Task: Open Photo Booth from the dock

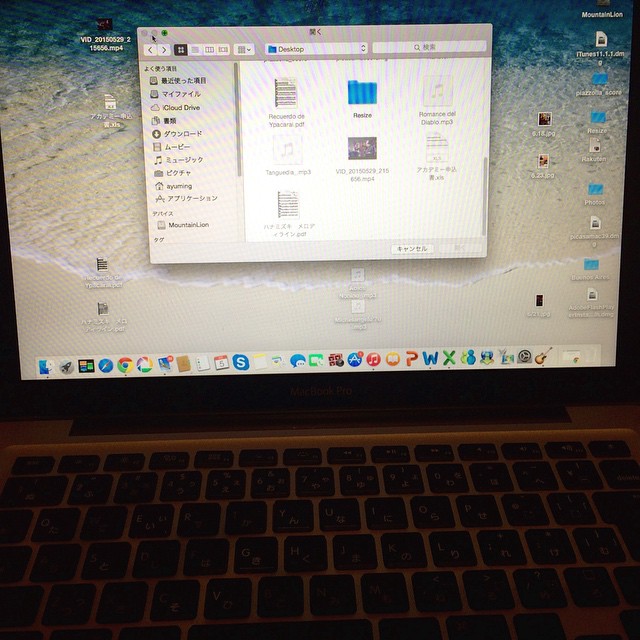Action: (x=336, y=360)
